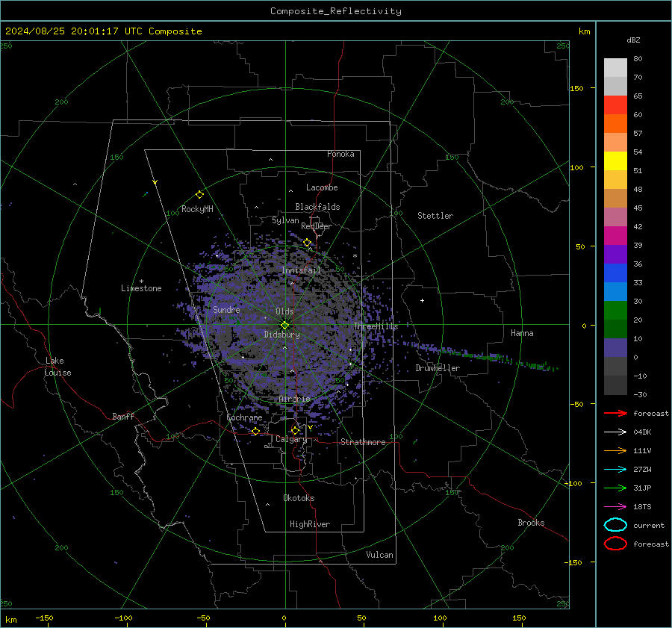Select the magenta 39 dBZ color swatch

(x=615, y=236)
